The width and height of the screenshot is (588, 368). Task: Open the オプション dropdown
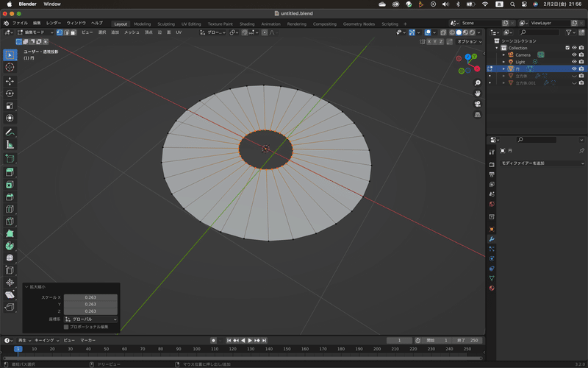click(469, 42)
